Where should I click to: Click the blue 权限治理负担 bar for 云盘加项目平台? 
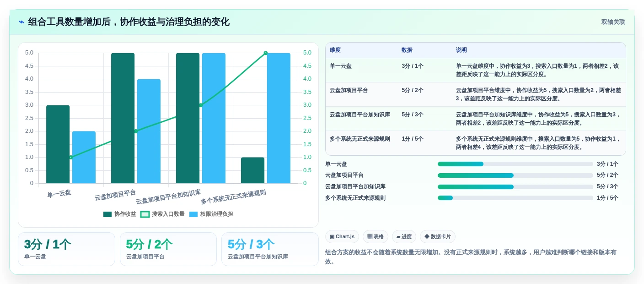149,131
